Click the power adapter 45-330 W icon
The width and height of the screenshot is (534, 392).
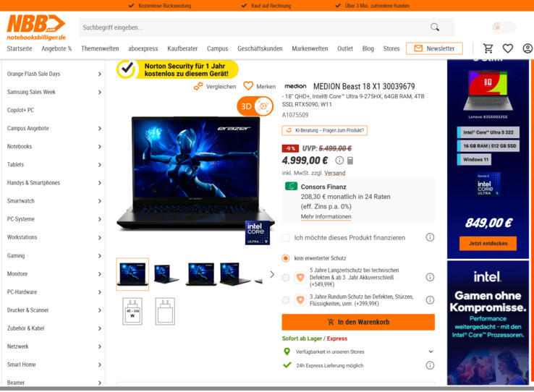coord(132,311)
